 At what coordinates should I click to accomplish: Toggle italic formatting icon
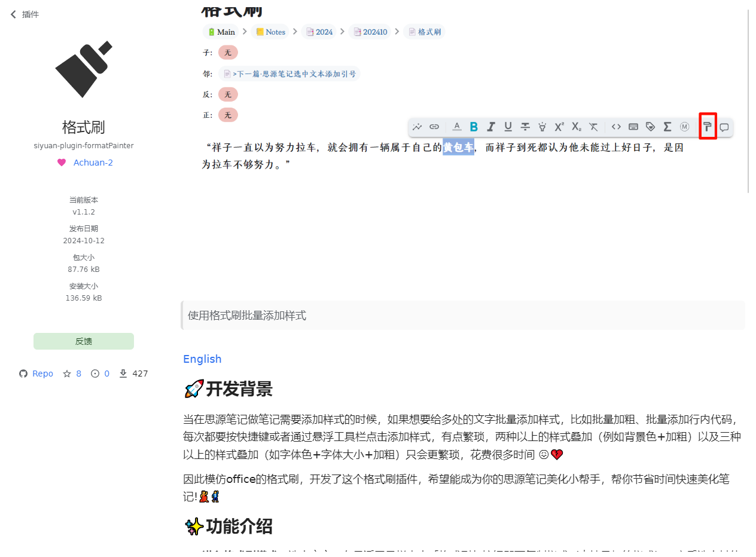coord(491,127)
